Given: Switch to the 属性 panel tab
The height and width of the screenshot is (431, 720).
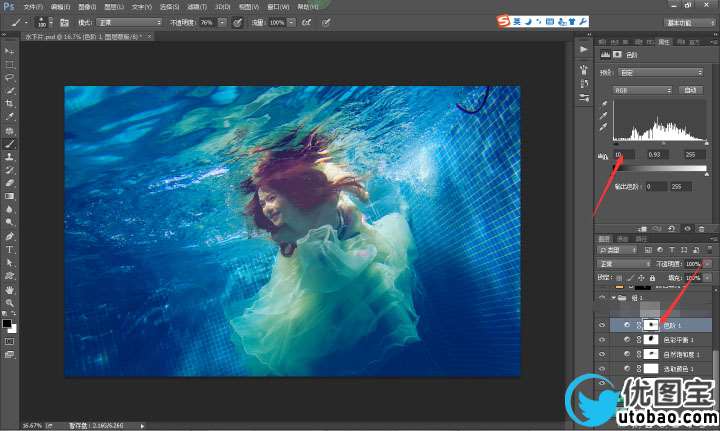Looking at the screenshot, I should [664, 42].
